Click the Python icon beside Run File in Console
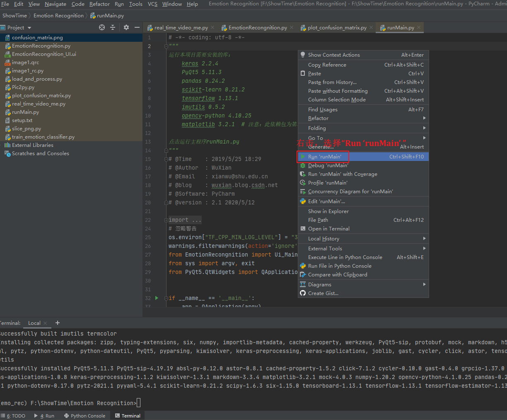This screenshot has height=420, width=507. (x=303, y=266)
